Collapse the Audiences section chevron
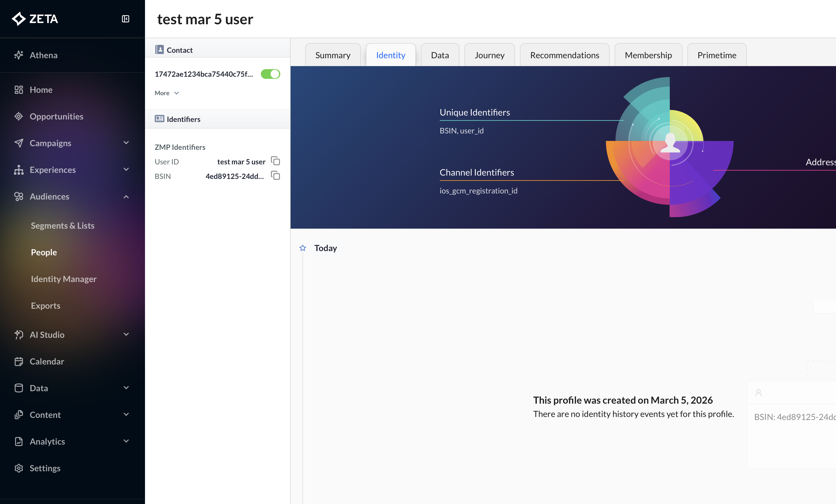This screenshot has width=836, height=504. (x=126, y=197)
